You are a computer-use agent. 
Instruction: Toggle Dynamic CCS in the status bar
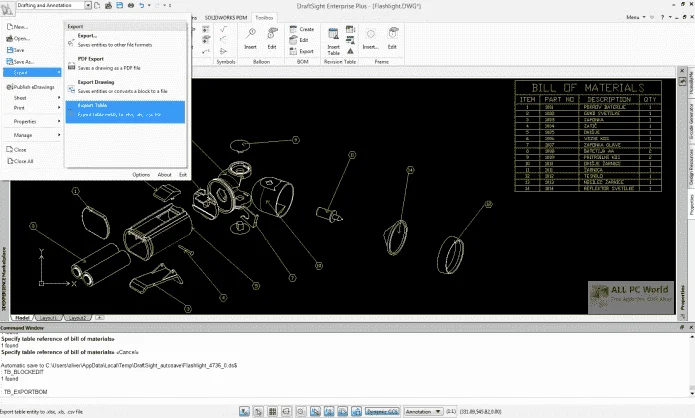(383, 411)
